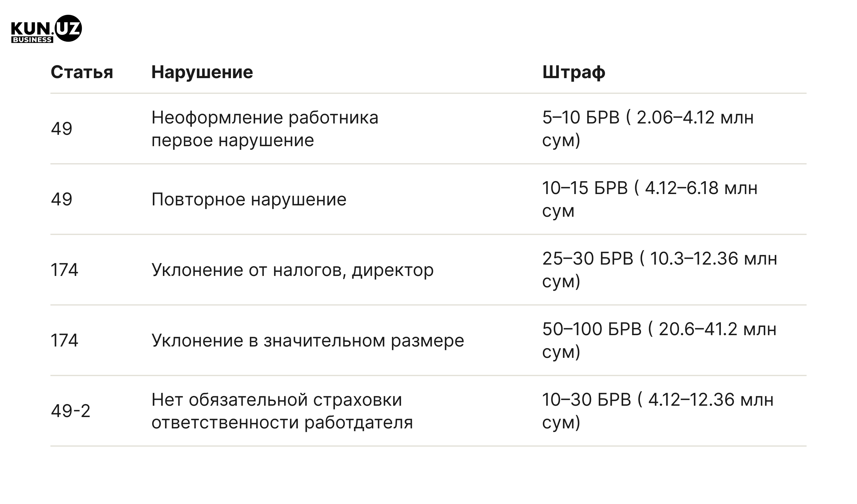857x504 pixels.
Task: Click the 10–15 БРВ fine cell
Action: tap(650, 199)
